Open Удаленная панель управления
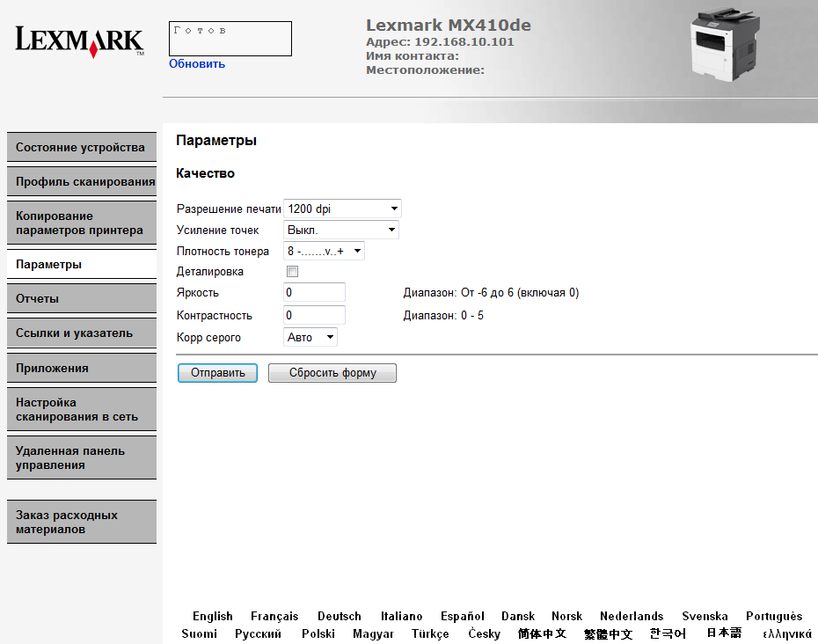The width and height of the screenshot is (818, 644). click(x=82, y=457)
